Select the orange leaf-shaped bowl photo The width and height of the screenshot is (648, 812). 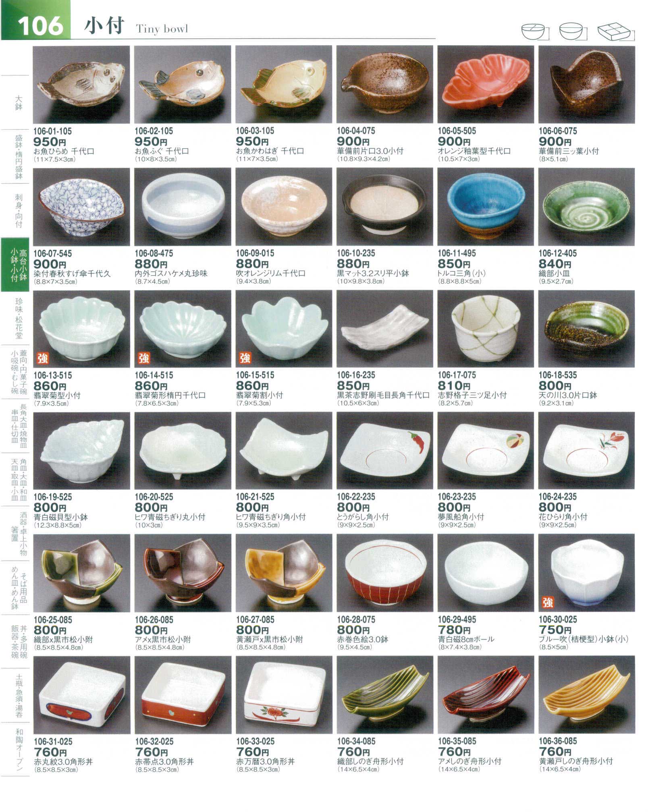click(x=486, y=85)
